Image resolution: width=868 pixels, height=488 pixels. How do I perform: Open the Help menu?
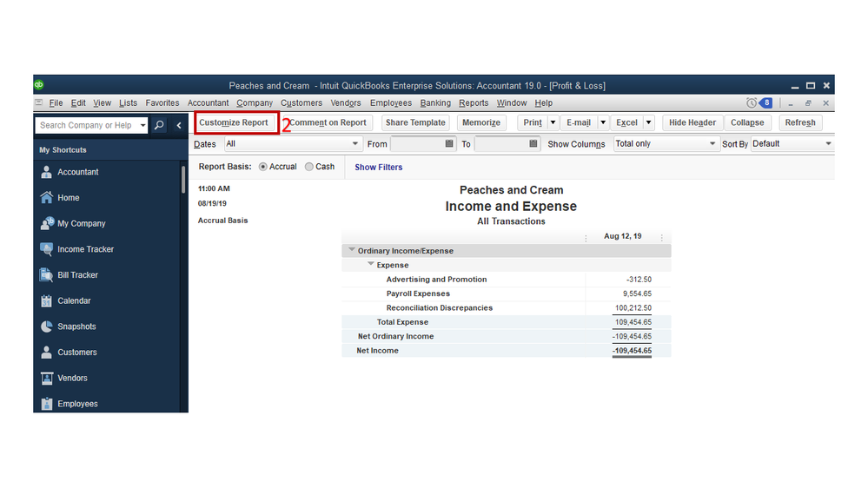click(544, 103)
